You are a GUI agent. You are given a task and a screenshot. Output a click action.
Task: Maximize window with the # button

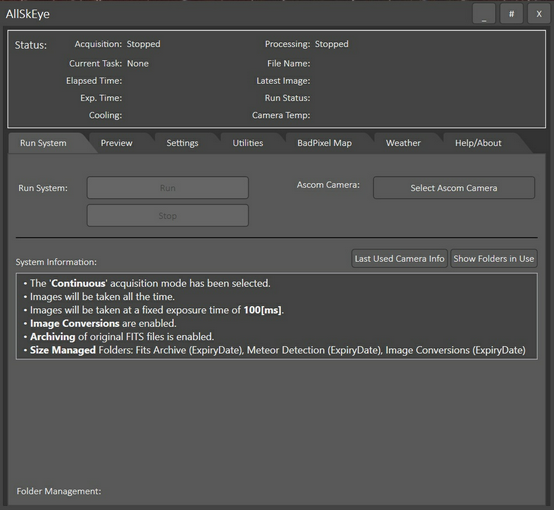click(x=511, y=14)
